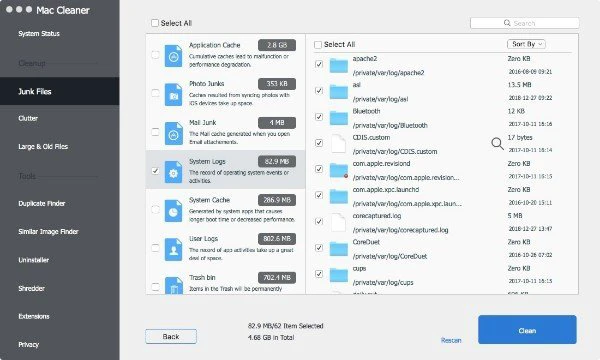The width and height of the screenshot is (600, 360).
Task: Click the System Logs gear icon
Action: click(x=173, y=172)
